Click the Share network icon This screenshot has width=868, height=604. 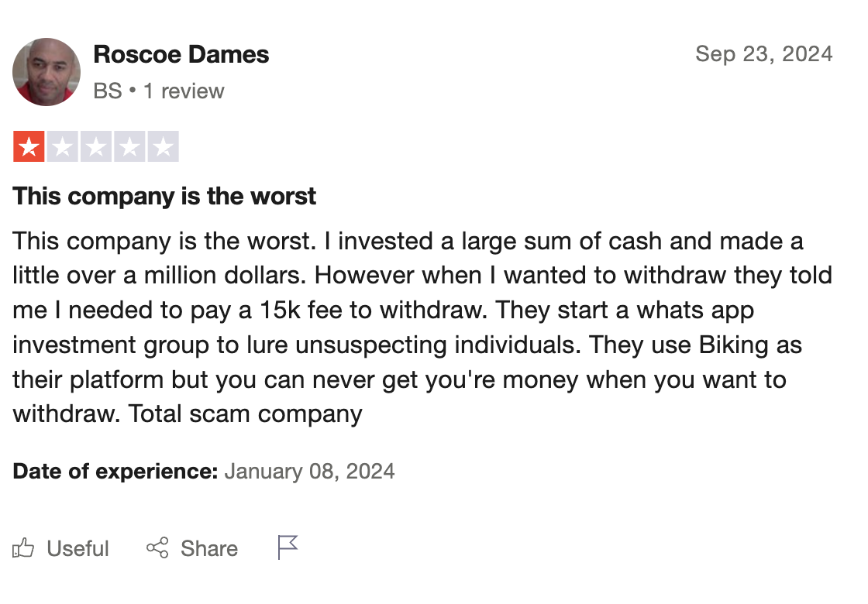click(x=157, y=547)
